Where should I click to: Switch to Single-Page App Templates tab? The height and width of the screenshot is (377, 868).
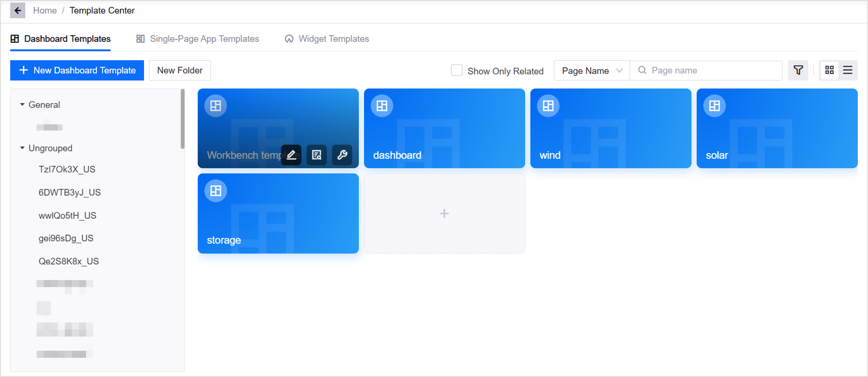pyautogui.click(x=198, y=39)
